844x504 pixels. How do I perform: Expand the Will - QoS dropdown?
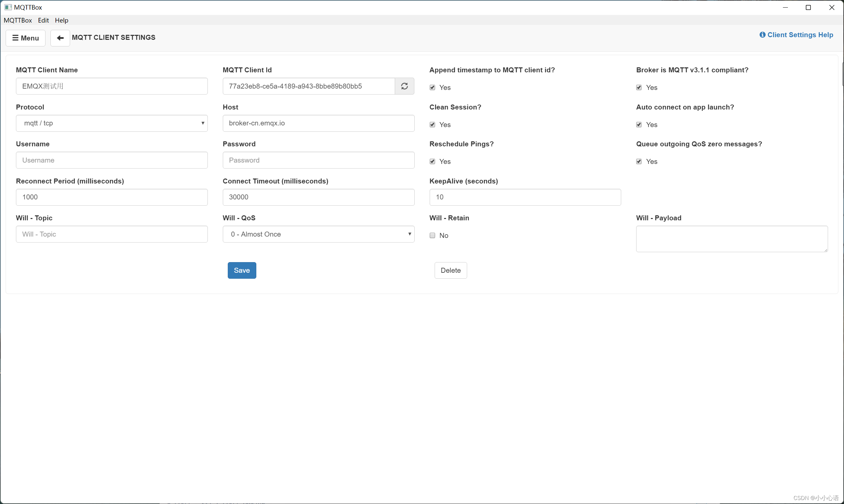318,234
